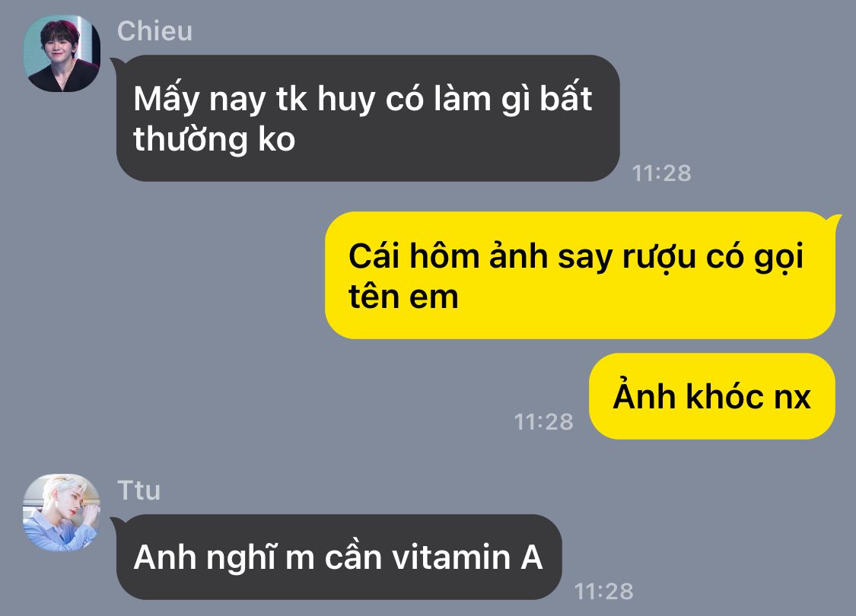Viewport: 856px width, 616px height.
Task: Click the timestamp left of 'Ảnh khóc nx'
Action: (x=544, y=422)
